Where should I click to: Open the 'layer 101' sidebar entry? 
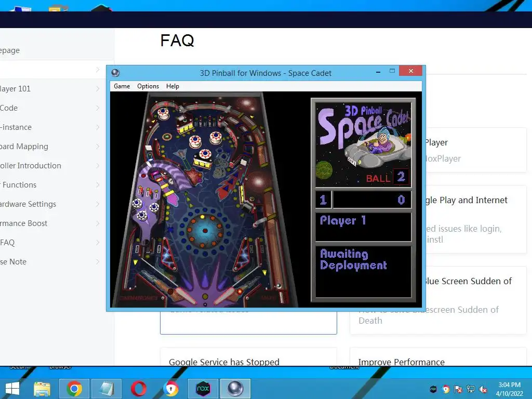15,89
